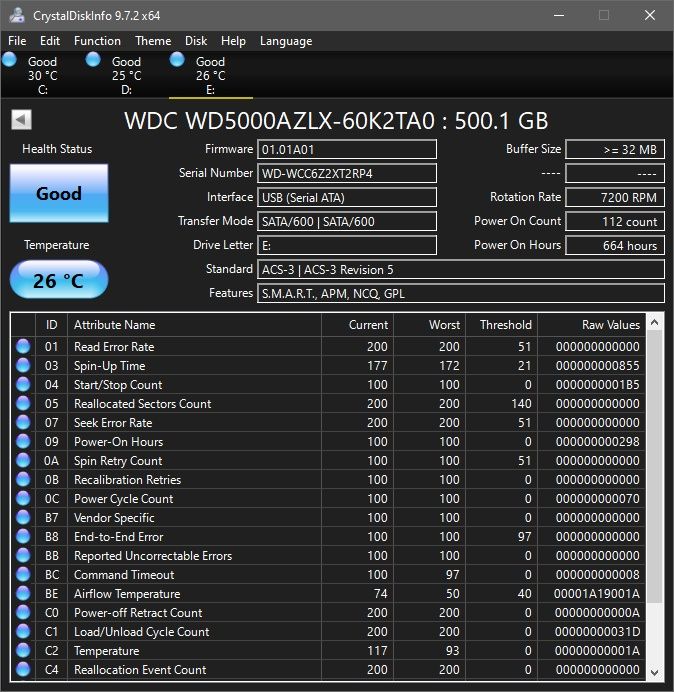Switch to drive E: tab
This screenshot has width=674, height=692.
point(210,75)
